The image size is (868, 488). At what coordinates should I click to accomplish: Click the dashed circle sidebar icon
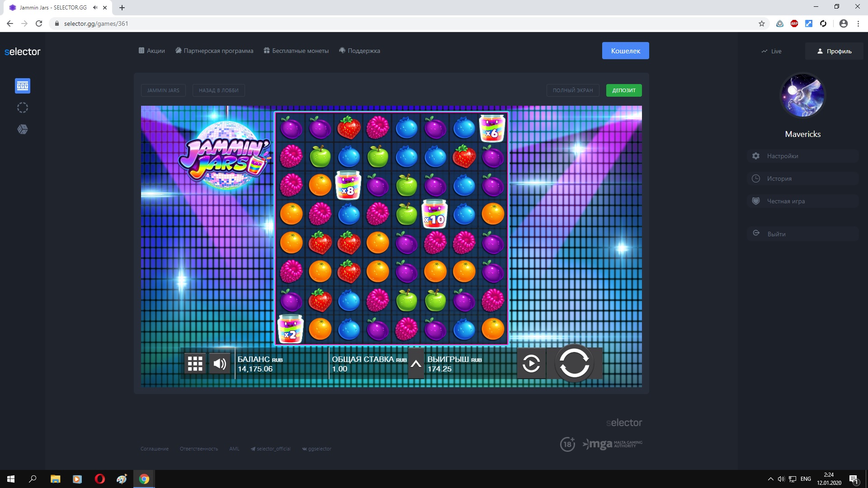pos(23,108)
